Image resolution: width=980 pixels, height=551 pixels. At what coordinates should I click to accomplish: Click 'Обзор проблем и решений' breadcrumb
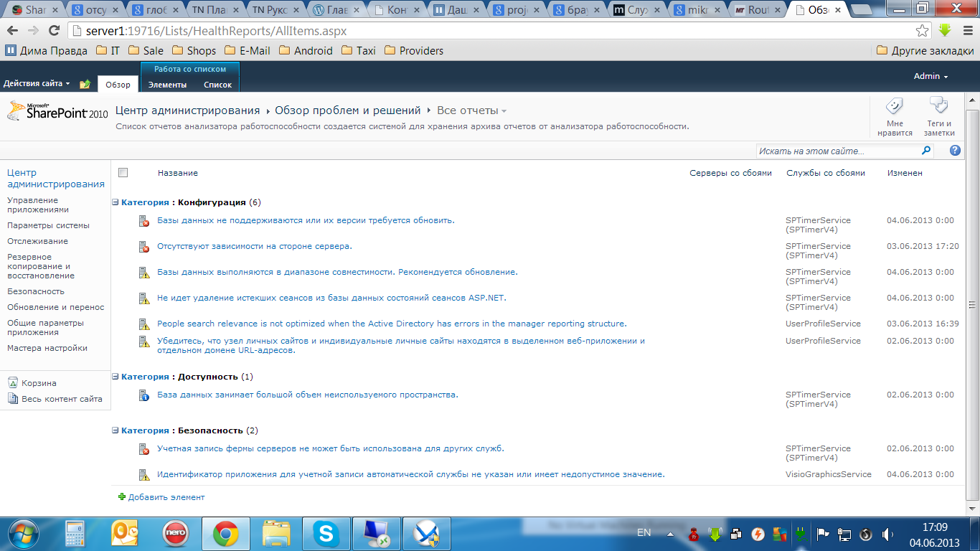(x=347, y=110)
